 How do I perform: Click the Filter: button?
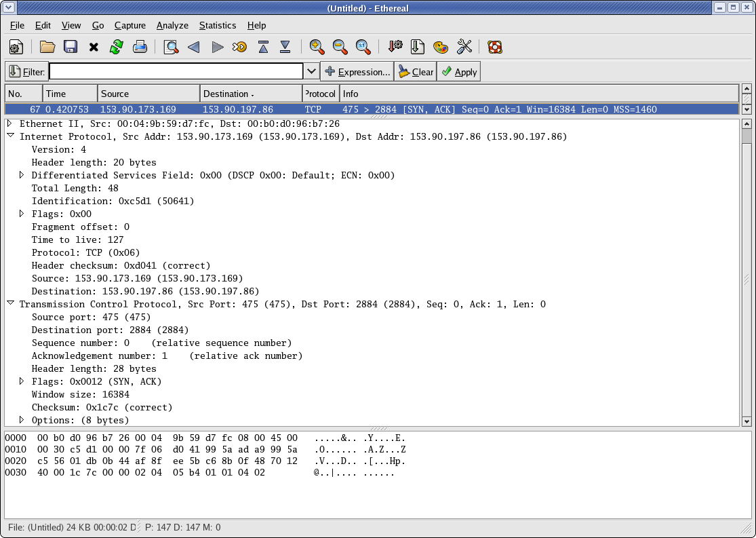coord(27,72)
